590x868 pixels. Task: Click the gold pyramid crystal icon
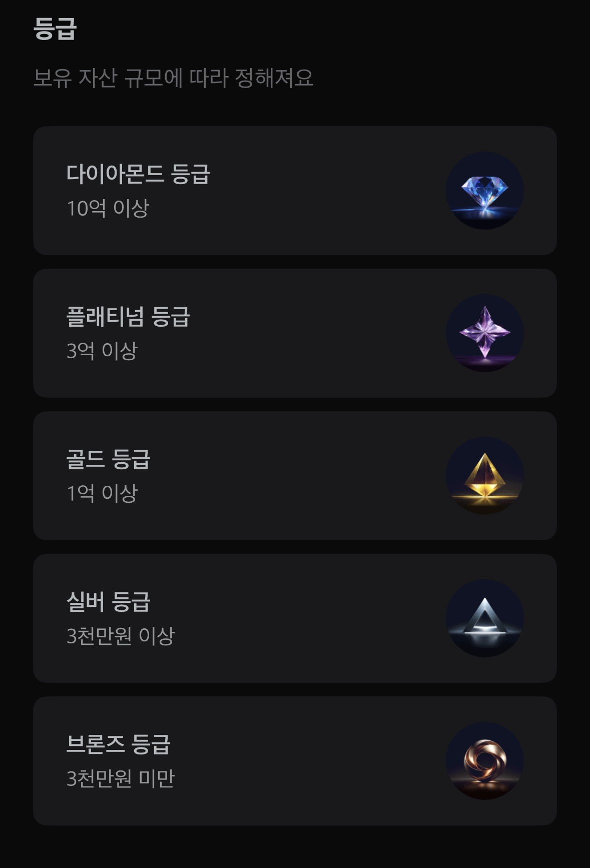484,476
